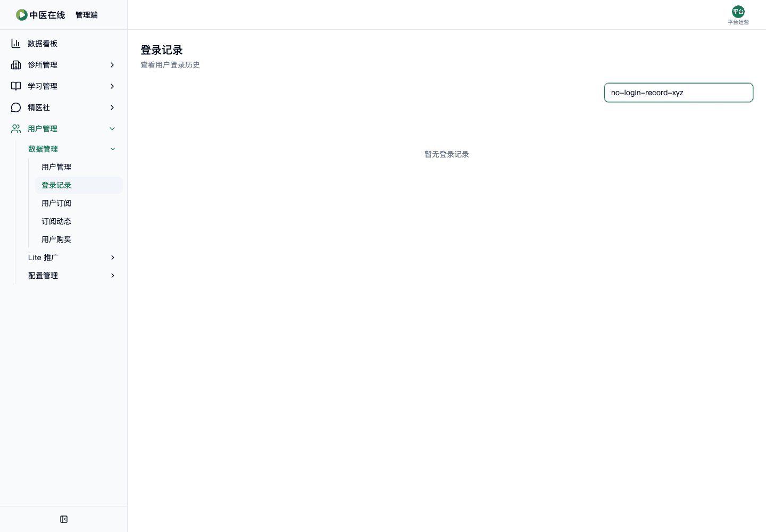Click the 暂无登录记录 empty message
This screenshot has width=766, height=532.
[x=447, y=154]
